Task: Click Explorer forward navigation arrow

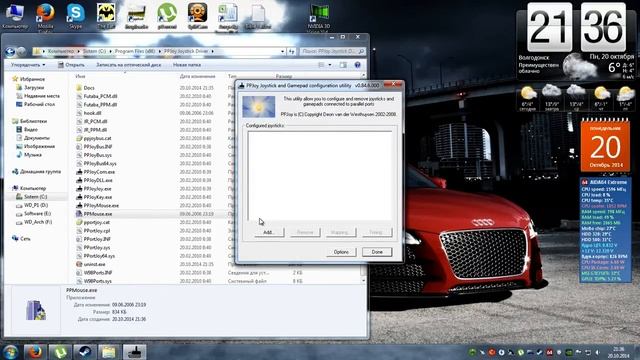Action: pos(21,51)
